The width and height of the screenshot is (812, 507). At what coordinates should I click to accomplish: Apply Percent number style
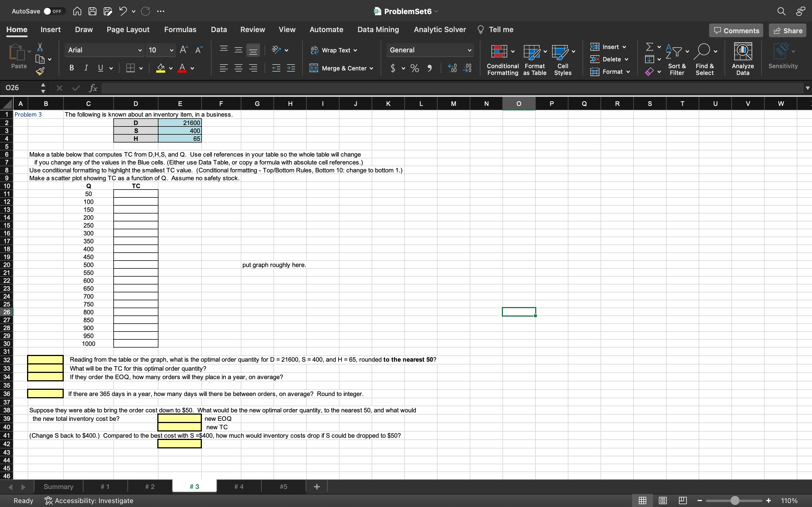pos(414,68)
